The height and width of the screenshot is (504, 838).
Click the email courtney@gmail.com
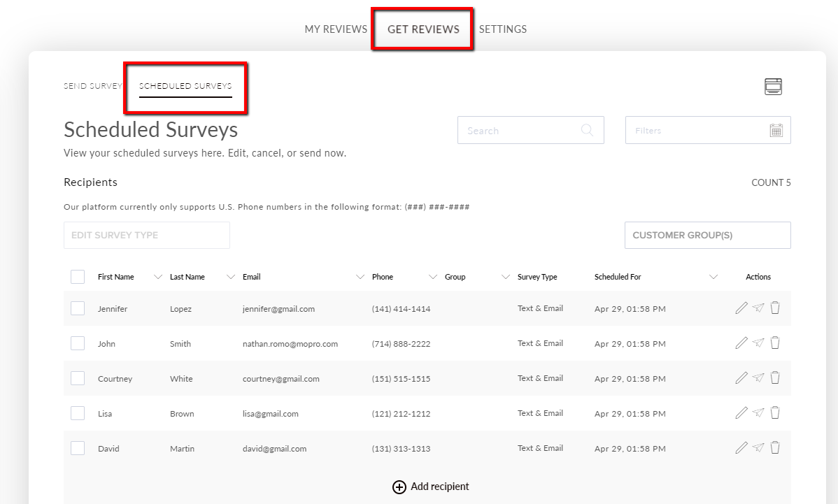281,379
